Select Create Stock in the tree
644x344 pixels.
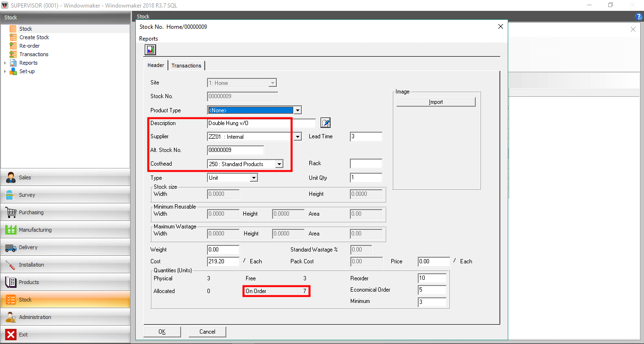click(34, 37)
